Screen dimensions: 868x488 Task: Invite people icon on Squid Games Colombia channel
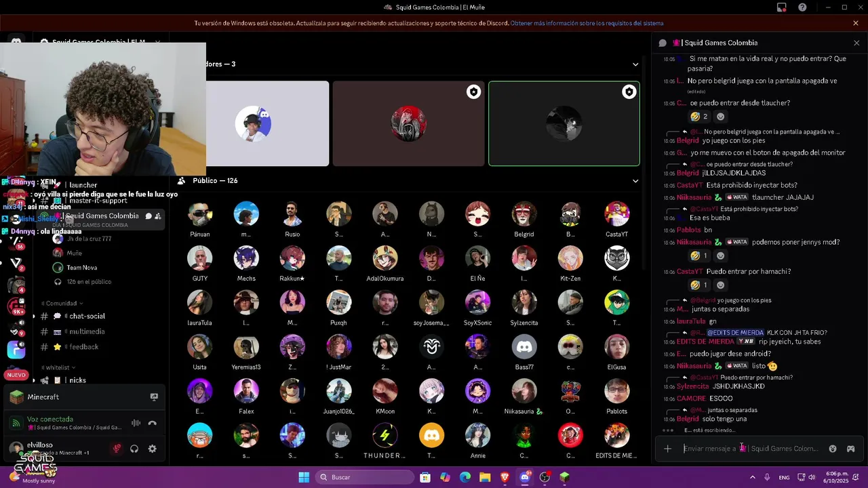[x=158, y=216]
